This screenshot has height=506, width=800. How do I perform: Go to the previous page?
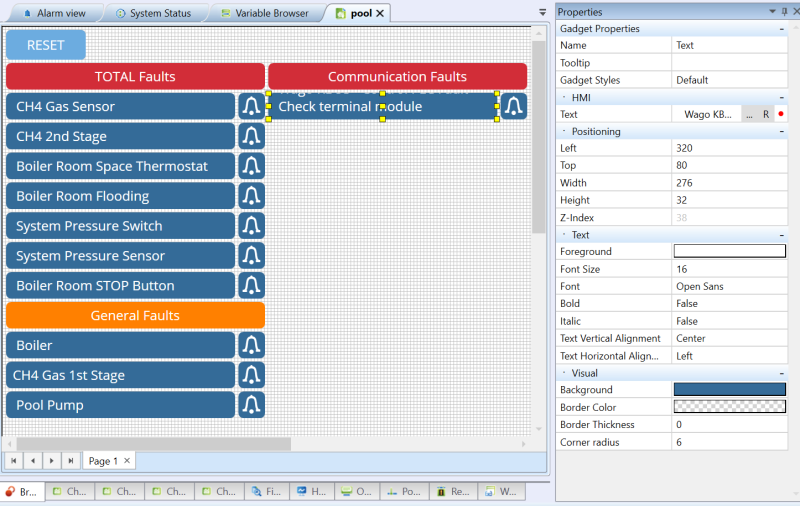click(x=33, y=461)
